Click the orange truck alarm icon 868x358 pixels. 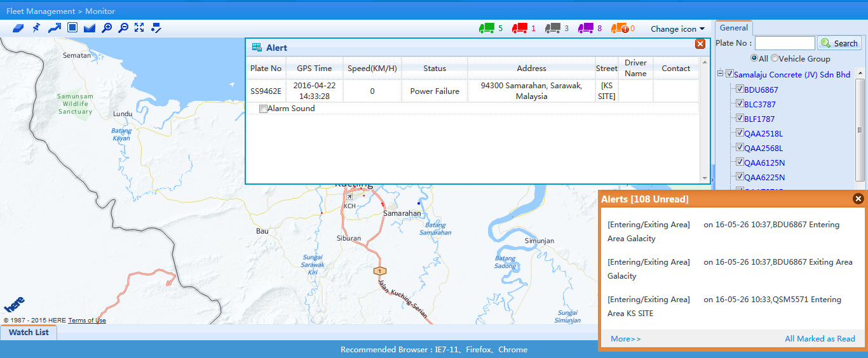[620, 29]
